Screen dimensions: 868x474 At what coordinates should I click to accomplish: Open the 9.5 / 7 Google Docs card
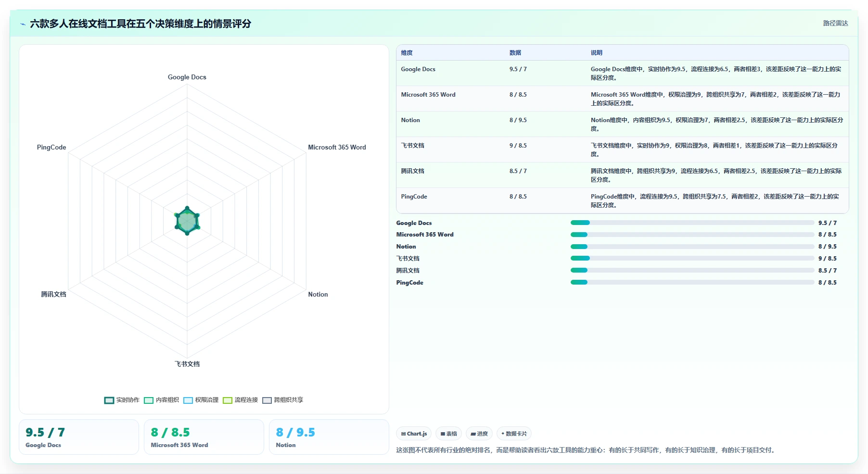coord(79,437)
